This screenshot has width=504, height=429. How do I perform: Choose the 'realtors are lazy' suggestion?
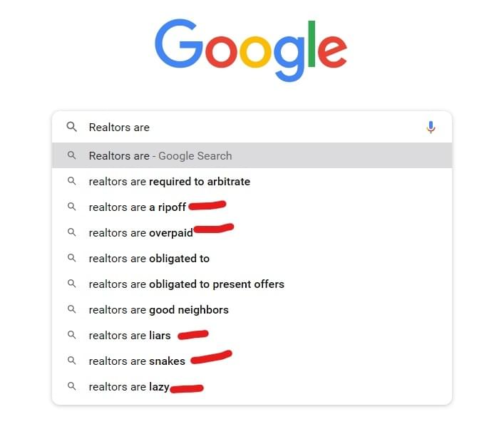pyautogui.click(x=252, y=387)
